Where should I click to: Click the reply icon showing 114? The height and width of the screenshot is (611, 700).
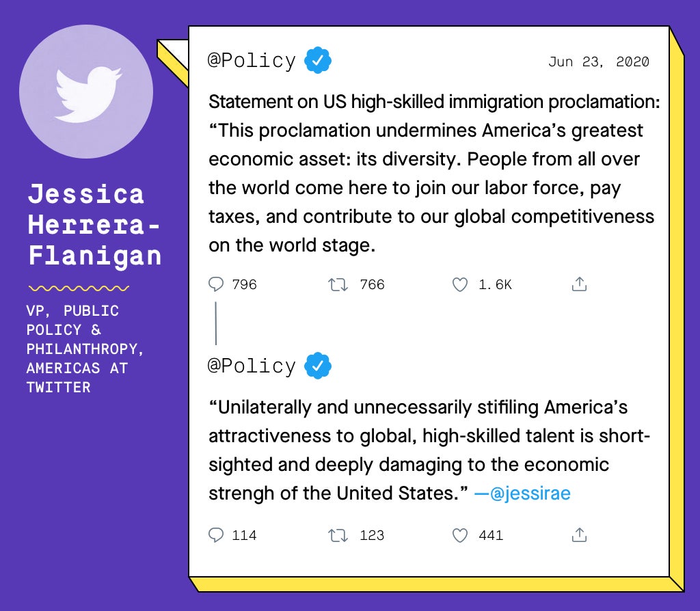(x=216, y=535)
